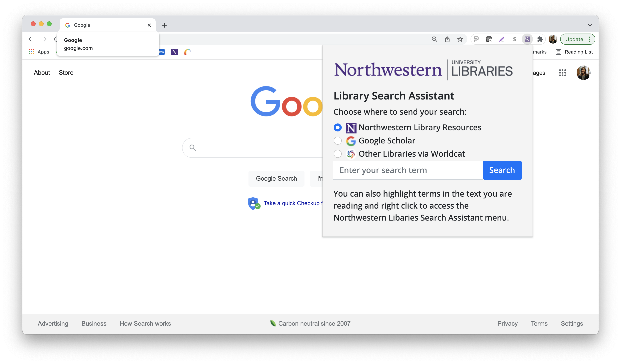Select the Northwestern Library Resources radio option

pos(338,127)
